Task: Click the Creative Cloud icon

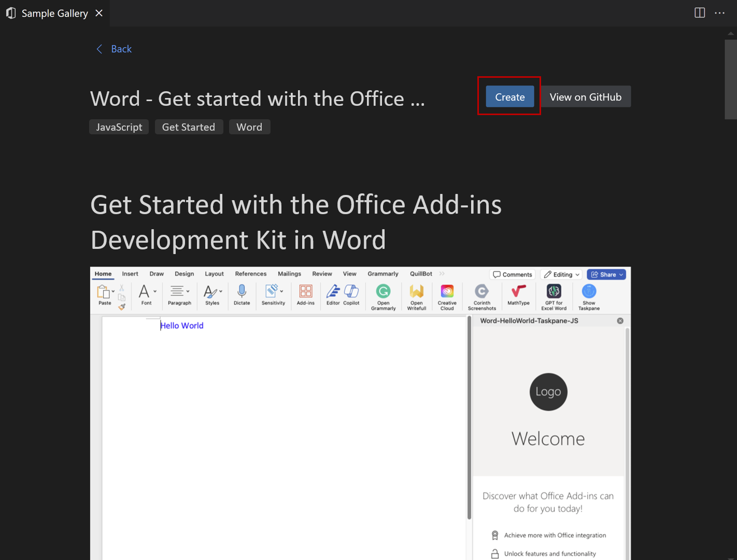Action: (447, 291)
